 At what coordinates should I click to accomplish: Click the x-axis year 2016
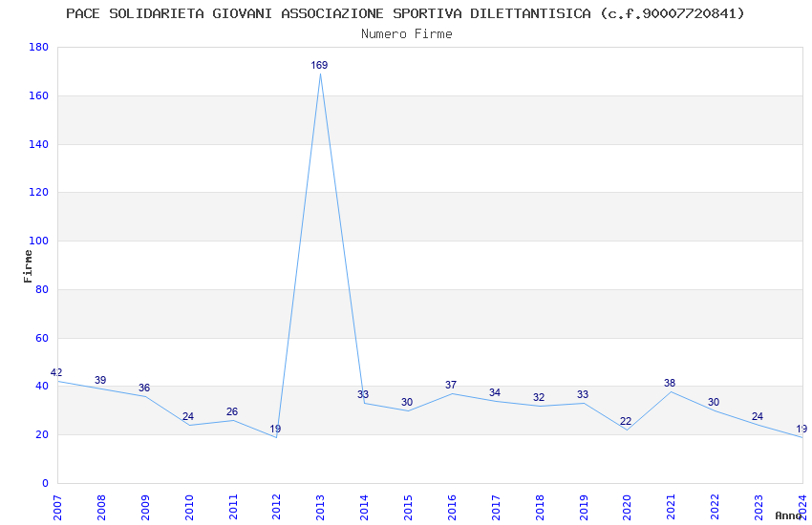click(x=452, y=508)
